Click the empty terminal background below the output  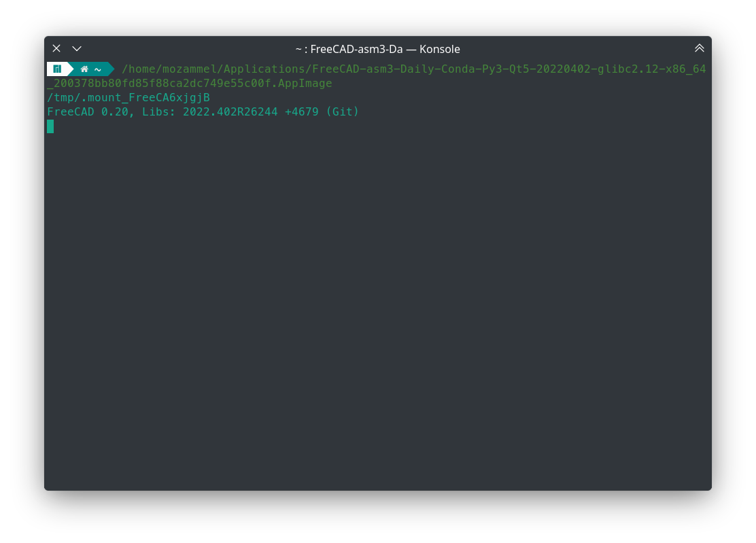click(378, 306)
